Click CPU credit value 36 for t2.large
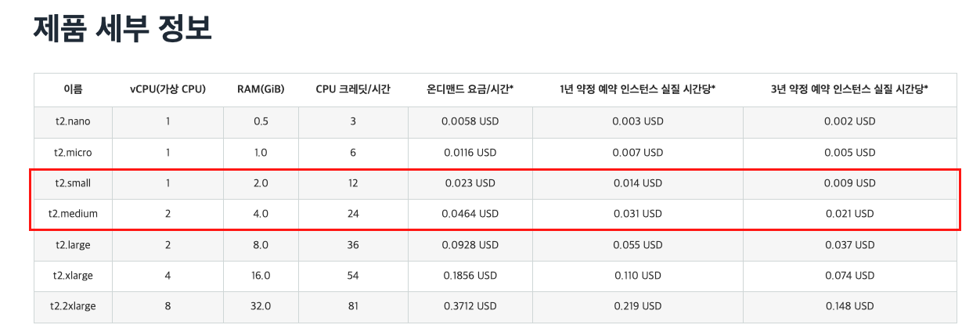 [353, 245]
